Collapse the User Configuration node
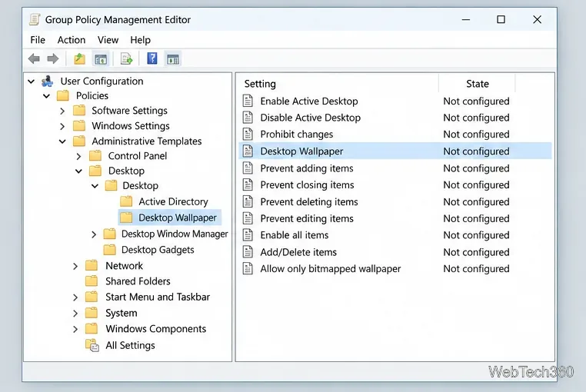Screen dimensions: 586x392 point(32,81)
